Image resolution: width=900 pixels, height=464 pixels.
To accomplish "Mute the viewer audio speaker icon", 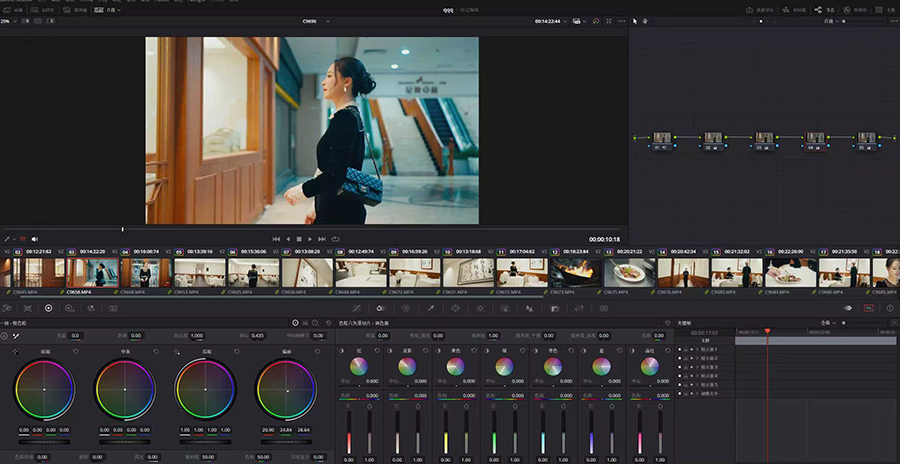I will pyautogui.click(x=34, y=239).
